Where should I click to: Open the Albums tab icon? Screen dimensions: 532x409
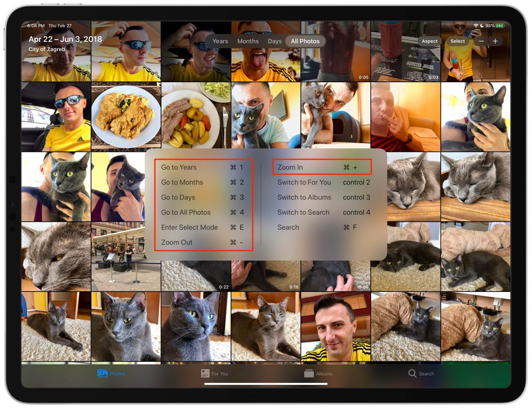pos(309,373)
